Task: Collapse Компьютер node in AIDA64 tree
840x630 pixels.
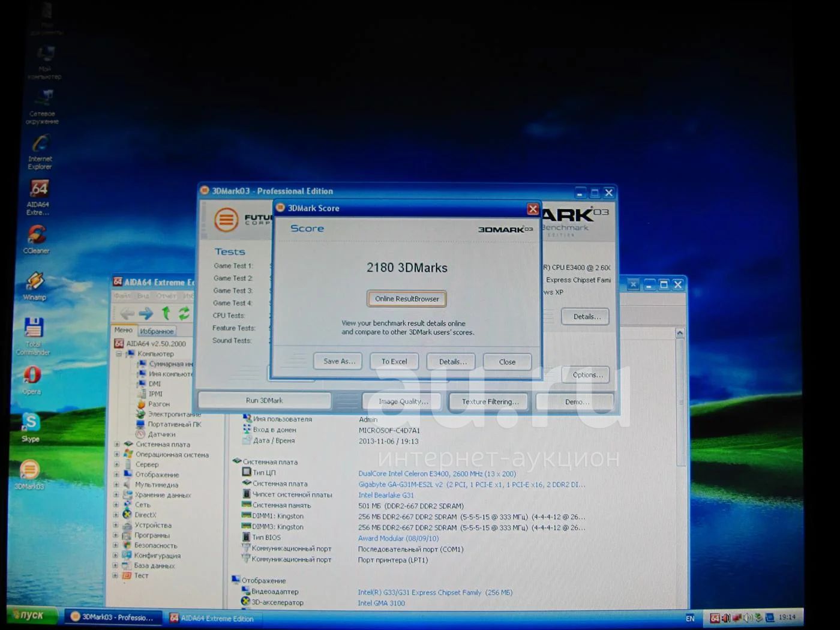Action: pyautogui.click(x=119, y=354)
